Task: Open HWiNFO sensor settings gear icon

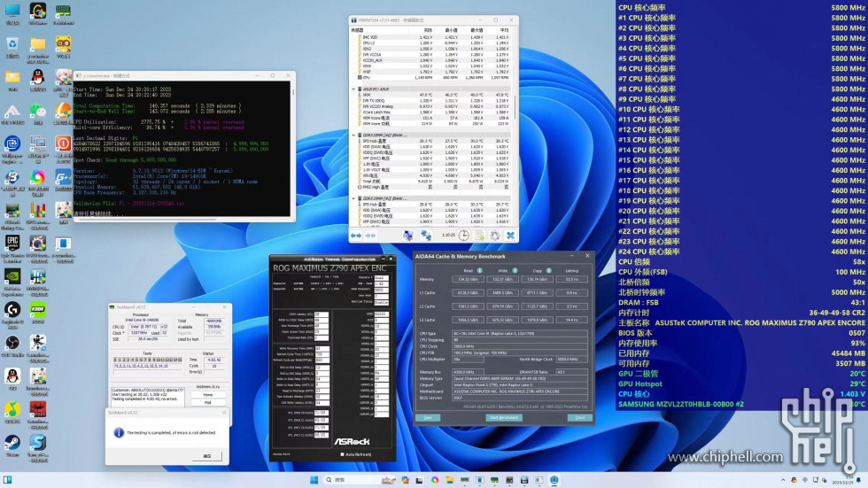Action: coord(495,236)
